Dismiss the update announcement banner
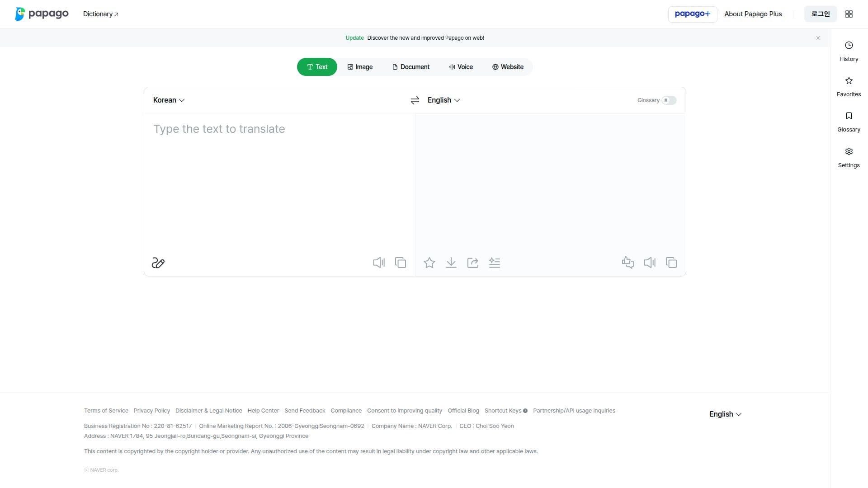The image size is (868, 488). pos(818,38)
